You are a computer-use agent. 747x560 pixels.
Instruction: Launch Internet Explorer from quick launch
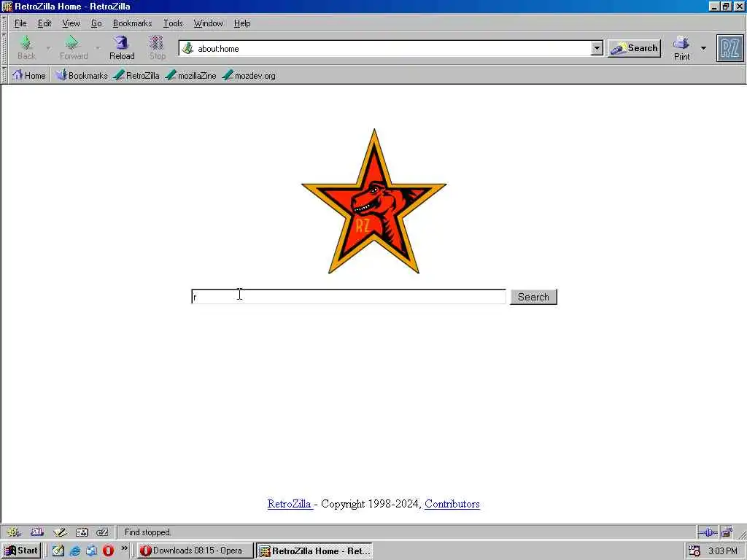[x=75, y=551]
